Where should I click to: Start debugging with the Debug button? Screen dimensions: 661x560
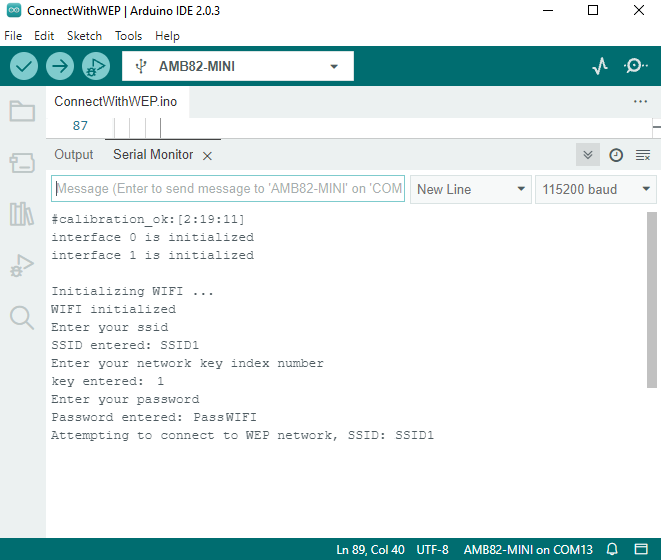pyautogui.click(x=96, y=66)
